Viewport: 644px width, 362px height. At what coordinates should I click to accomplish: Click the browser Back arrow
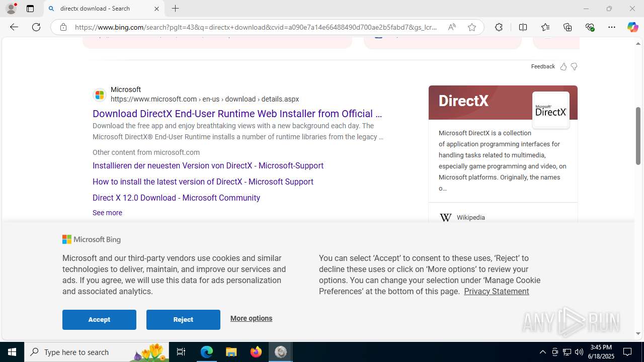(x=14, y=27)
